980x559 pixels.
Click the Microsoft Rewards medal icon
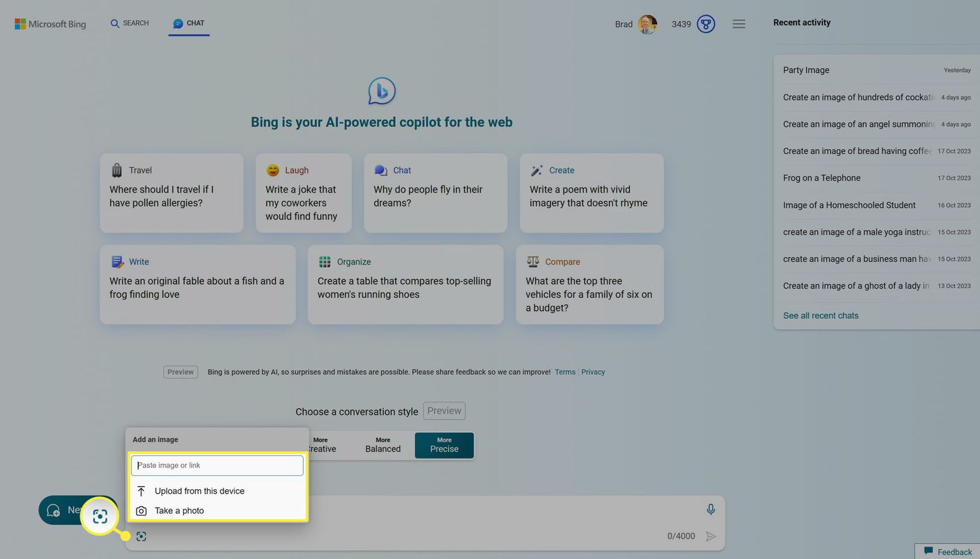tap(706, 24)
